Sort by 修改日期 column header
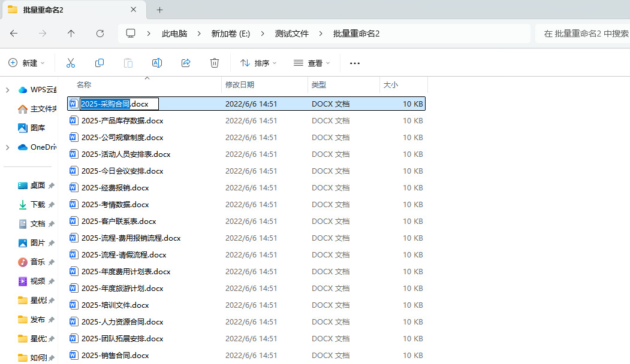 [x=240, y=84]
